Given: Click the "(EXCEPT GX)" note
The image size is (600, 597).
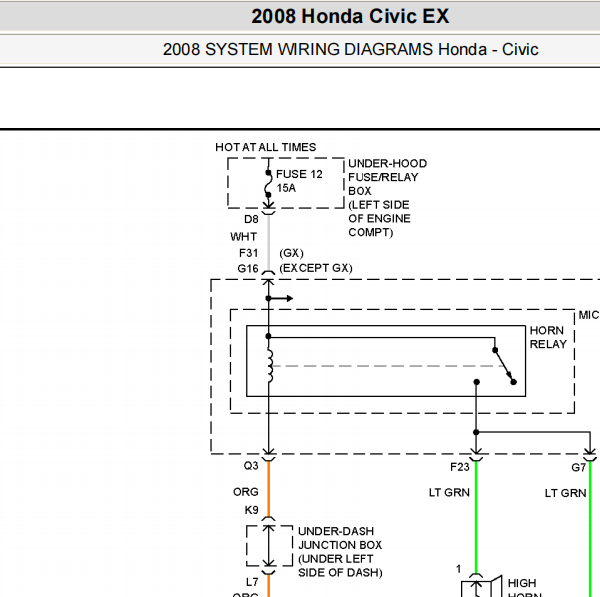Looking at the screenshot, I should pos(316,268).
